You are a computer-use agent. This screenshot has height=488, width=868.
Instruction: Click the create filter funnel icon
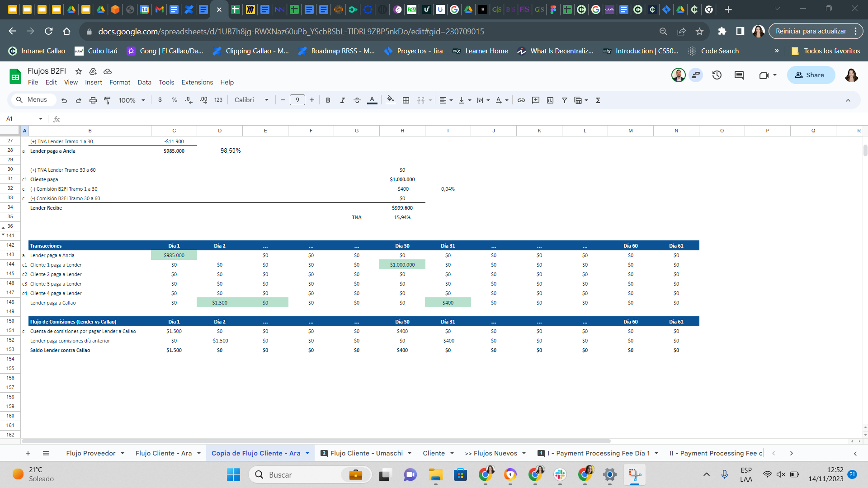coord(565,100)
